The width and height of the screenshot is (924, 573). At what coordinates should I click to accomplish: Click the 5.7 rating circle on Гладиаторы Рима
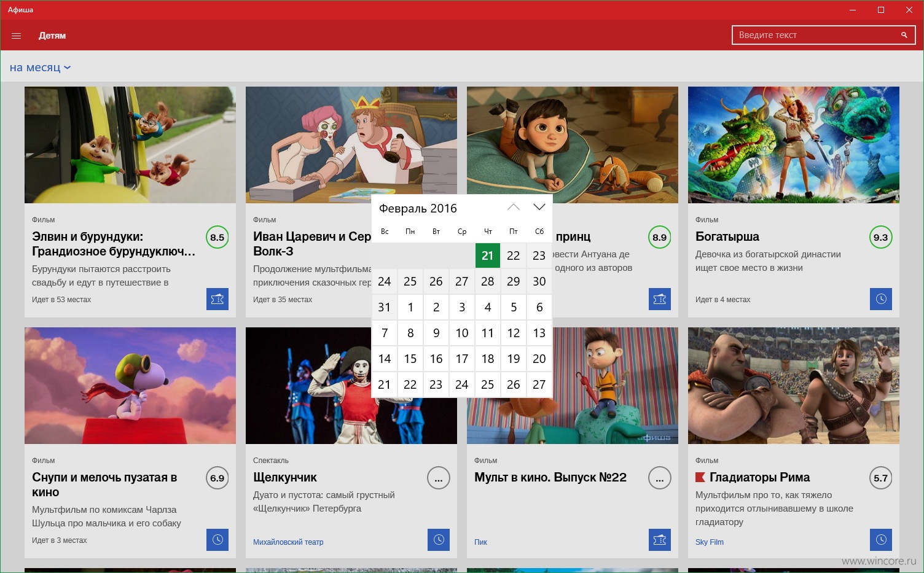pyautogui.click(x=881, y=478)
